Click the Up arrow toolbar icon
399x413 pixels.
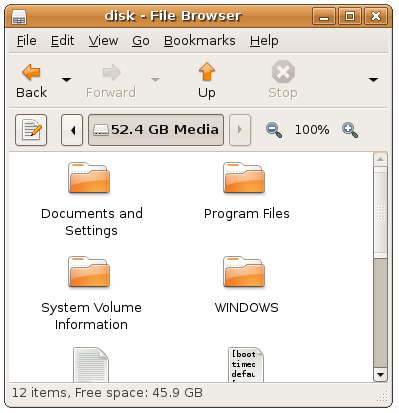(207, 71)
